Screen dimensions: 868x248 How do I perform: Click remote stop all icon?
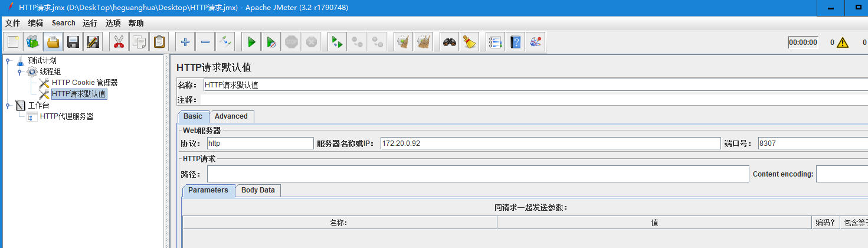358,42
